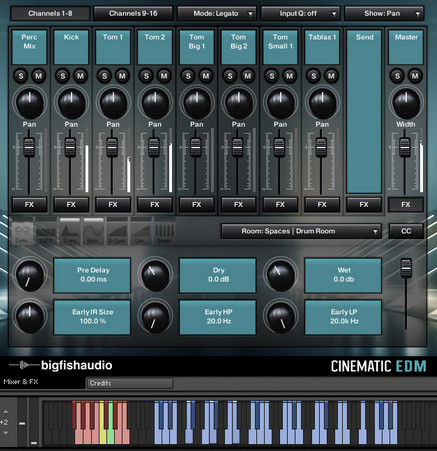The image size is (437, 451).
Task: Click the Tablas 1 channel name label
Action: (x=322, y=47)
